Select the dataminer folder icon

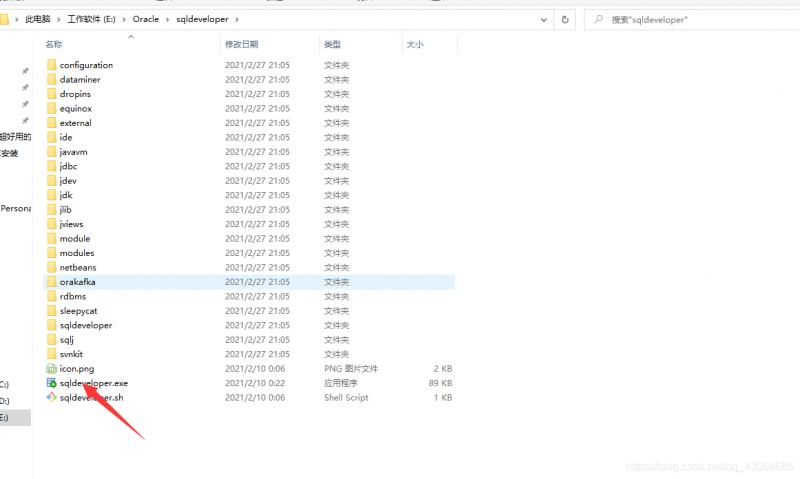(52, 79)
